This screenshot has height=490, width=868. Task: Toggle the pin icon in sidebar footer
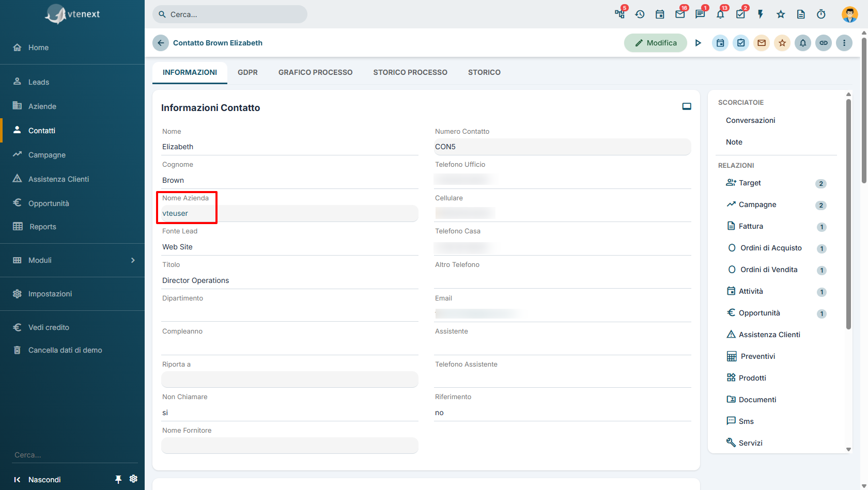pos(118,480)
